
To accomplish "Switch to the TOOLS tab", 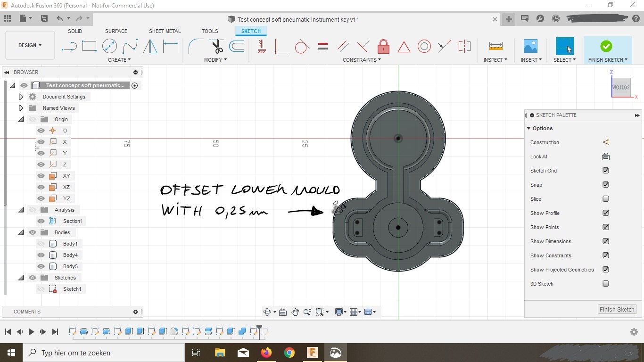I will [x=210, y=31].
